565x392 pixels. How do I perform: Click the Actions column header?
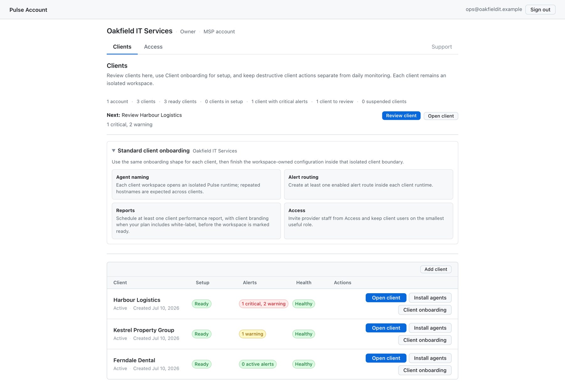[x=342, y=283]
